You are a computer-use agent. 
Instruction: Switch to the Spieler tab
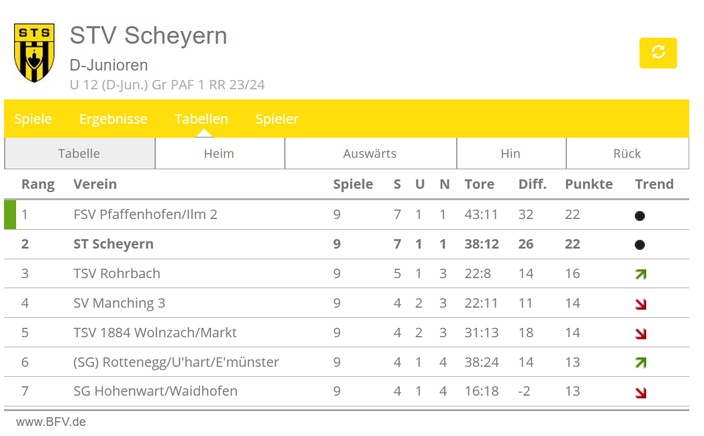point(277,119)
